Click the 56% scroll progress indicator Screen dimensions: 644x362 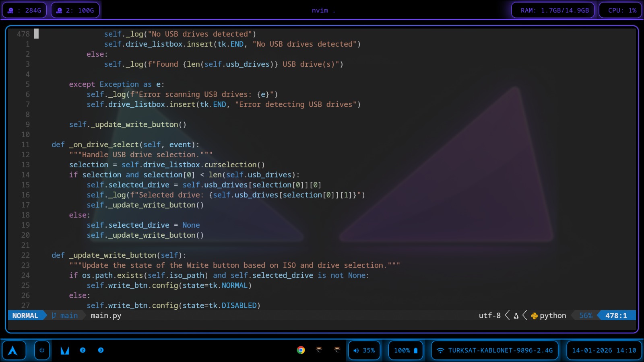584,315
